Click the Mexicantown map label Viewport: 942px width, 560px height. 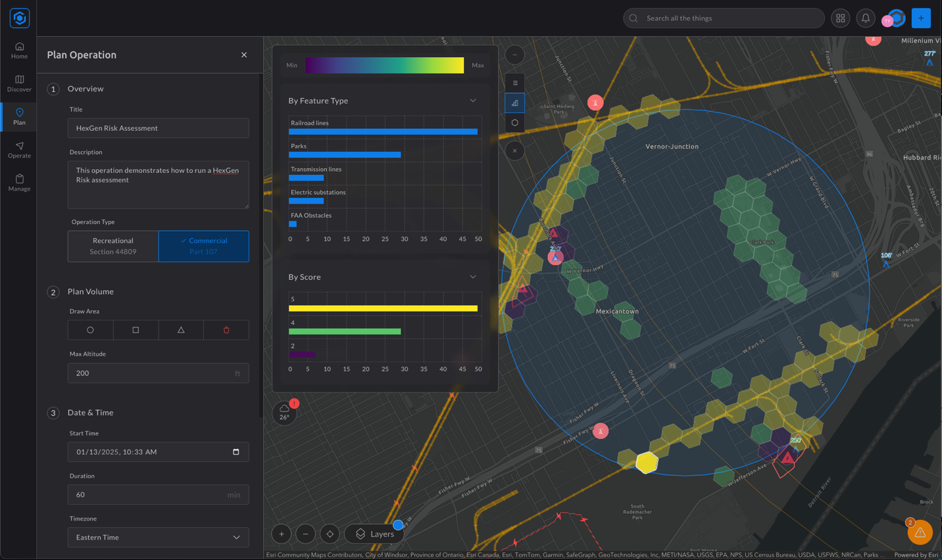coord(617,312)
